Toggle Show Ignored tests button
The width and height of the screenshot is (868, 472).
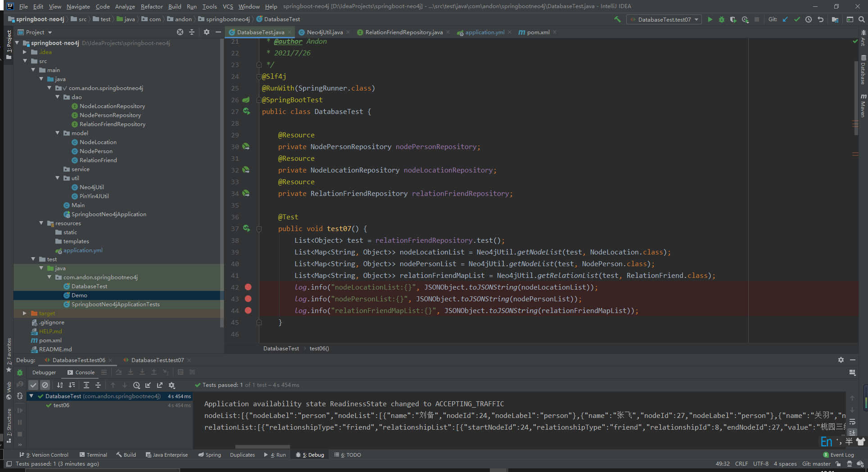[45, 385]
